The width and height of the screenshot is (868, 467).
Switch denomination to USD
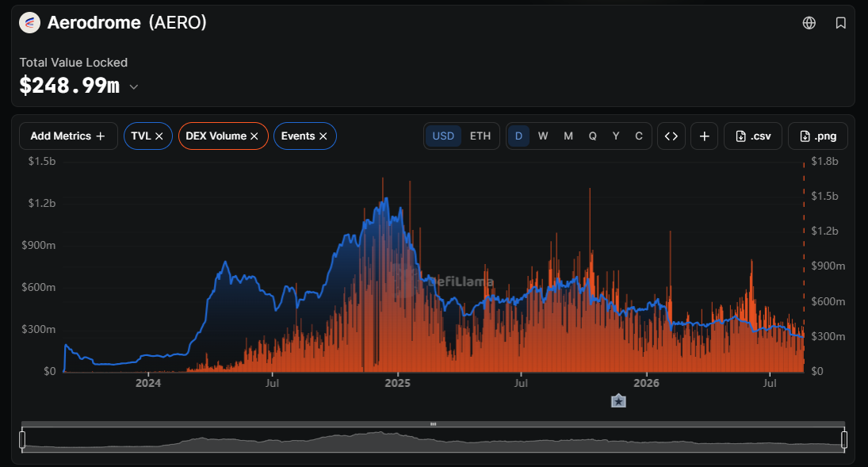point(443,136)
